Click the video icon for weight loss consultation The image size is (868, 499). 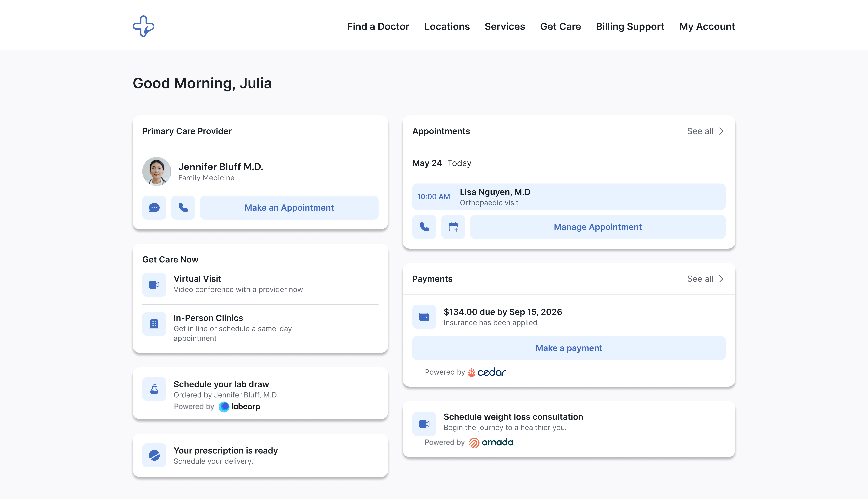click(424, 424)
